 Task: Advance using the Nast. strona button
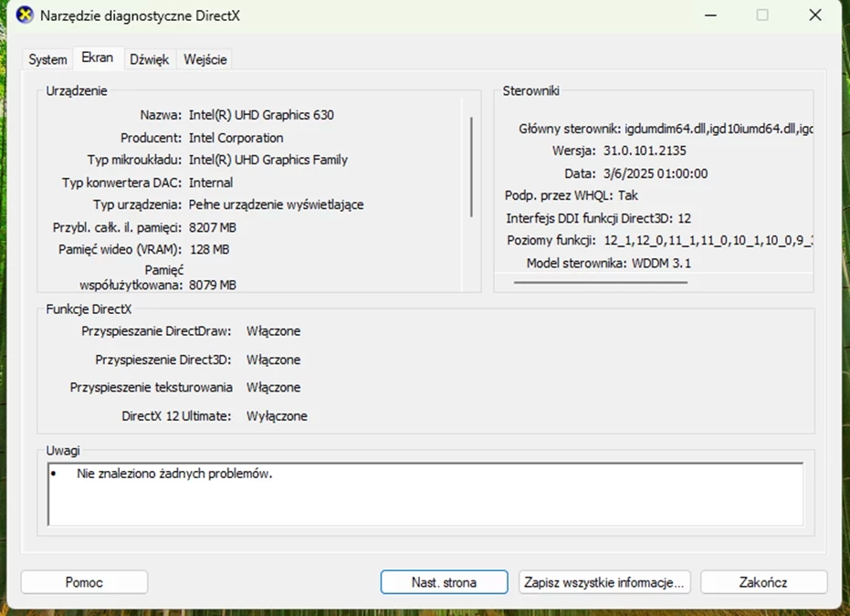(x=444, y=581)
